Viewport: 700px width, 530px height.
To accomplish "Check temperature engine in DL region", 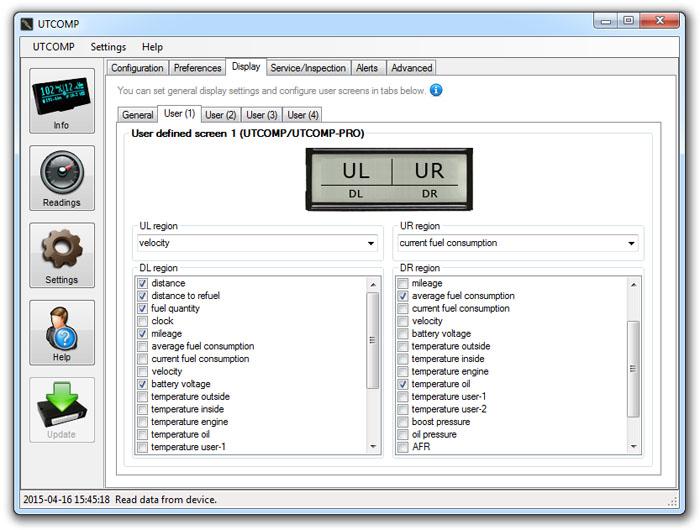I will [x=142, y=422].
